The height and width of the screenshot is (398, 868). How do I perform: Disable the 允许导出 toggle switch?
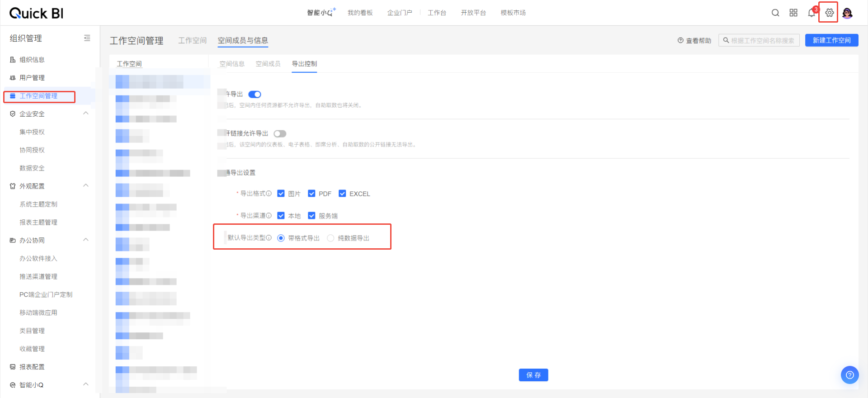point(255,95)
